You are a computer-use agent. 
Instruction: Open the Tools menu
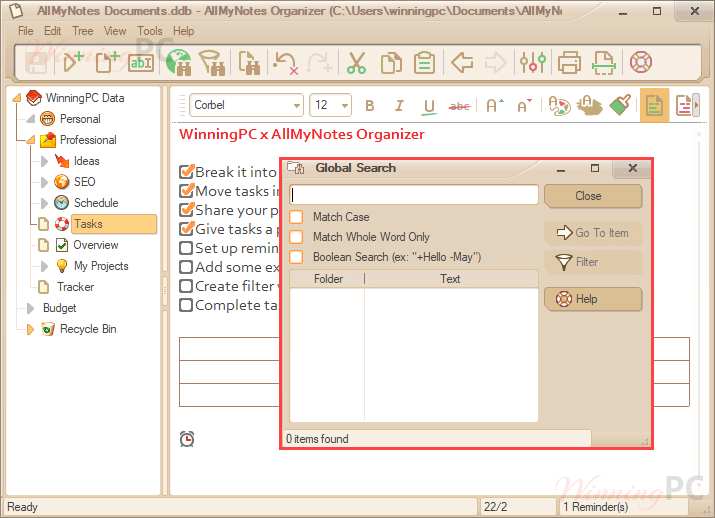click(150, 31)
